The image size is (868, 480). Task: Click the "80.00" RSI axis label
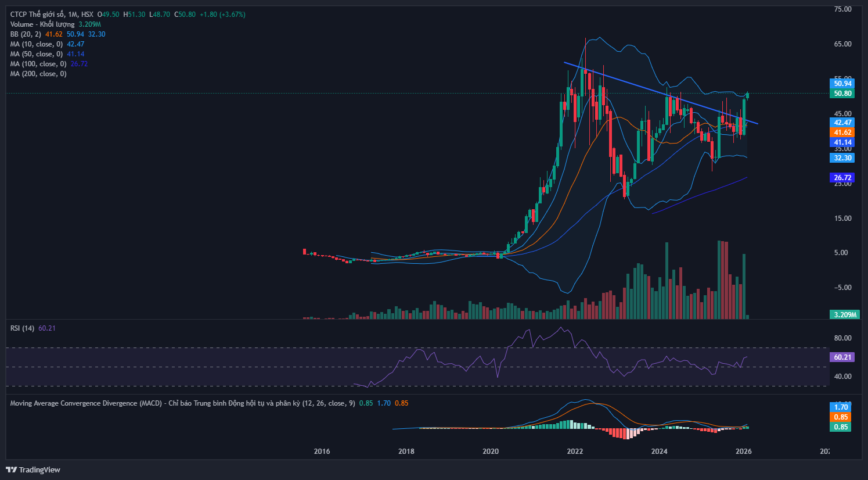tap(842, 338)
